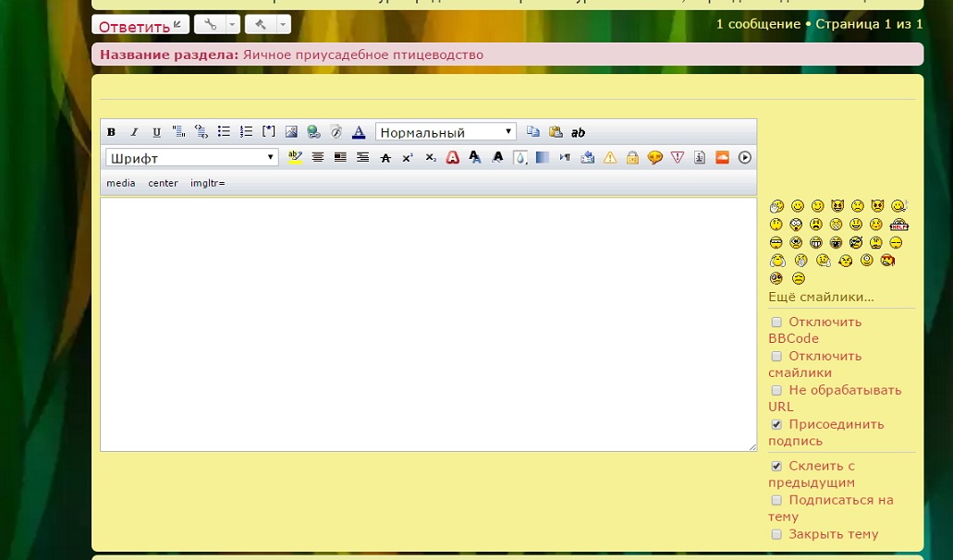Apply superscript with the x² icon
The height and width of the screenshot is (560, 953).
tap(408, 158)
